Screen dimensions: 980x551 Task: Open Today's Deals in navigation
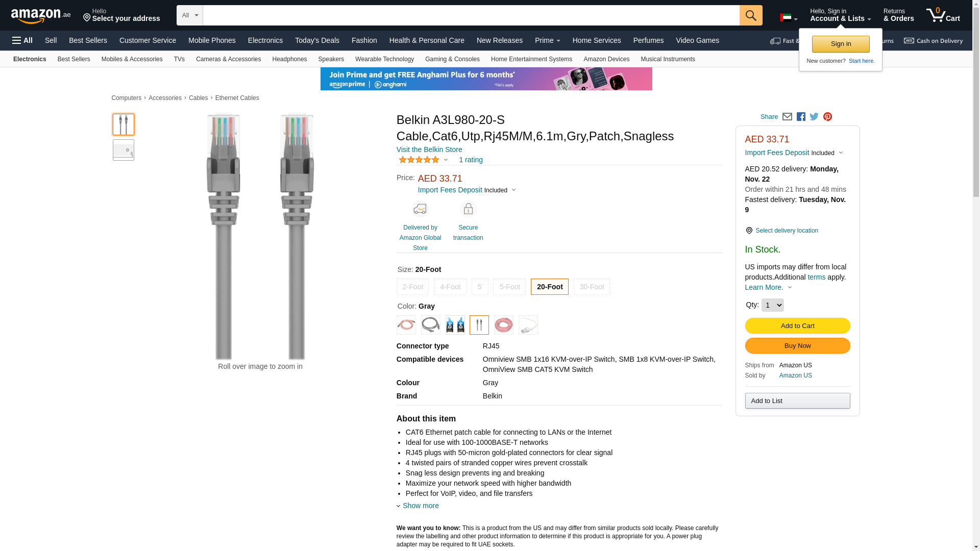click(x=317, y=40)
